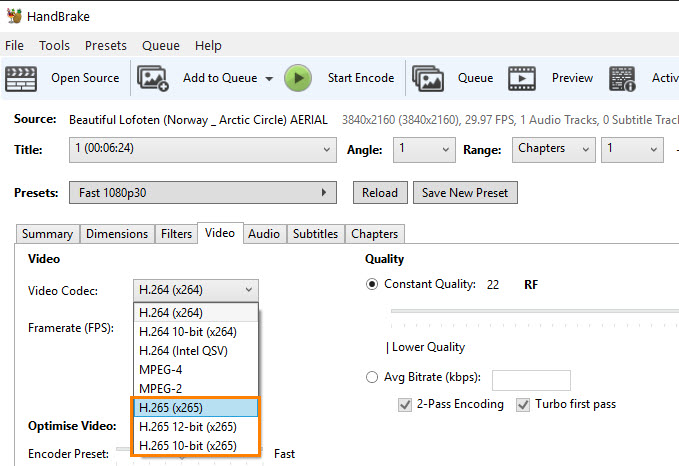Choose H.265 (x265) codec option

[196, 408]
